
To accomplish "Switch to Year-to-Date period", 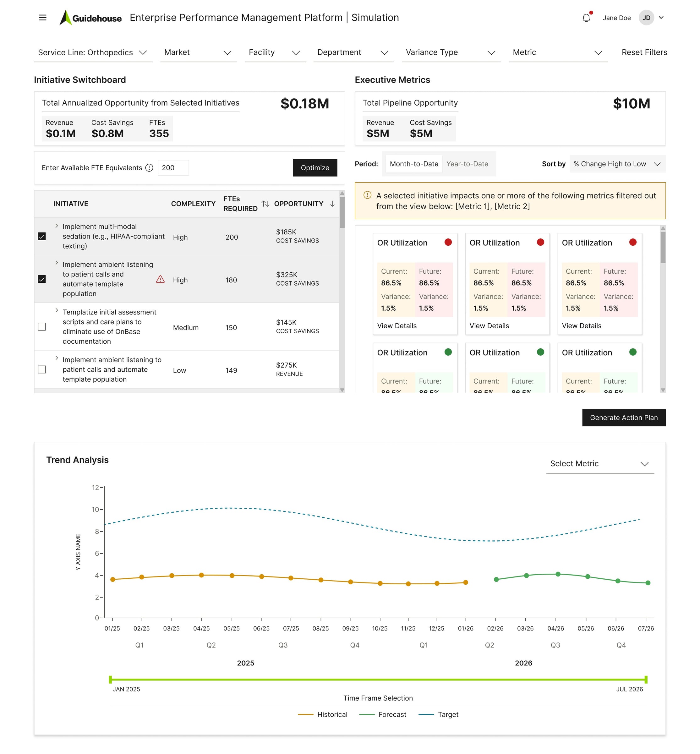I will [468, 164].
